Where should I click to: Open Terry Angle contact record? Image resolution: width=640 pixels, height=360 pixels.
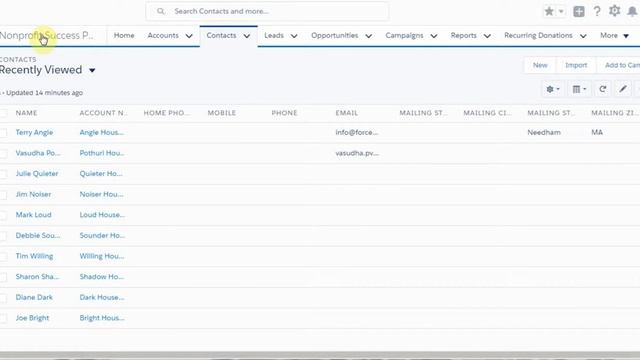pos(34,132)
